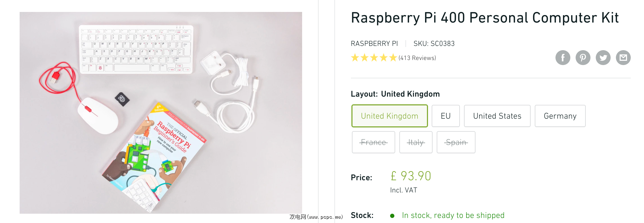Click the SKU SC0383 text
Screen dimensions: 644x223
(434, 44)
